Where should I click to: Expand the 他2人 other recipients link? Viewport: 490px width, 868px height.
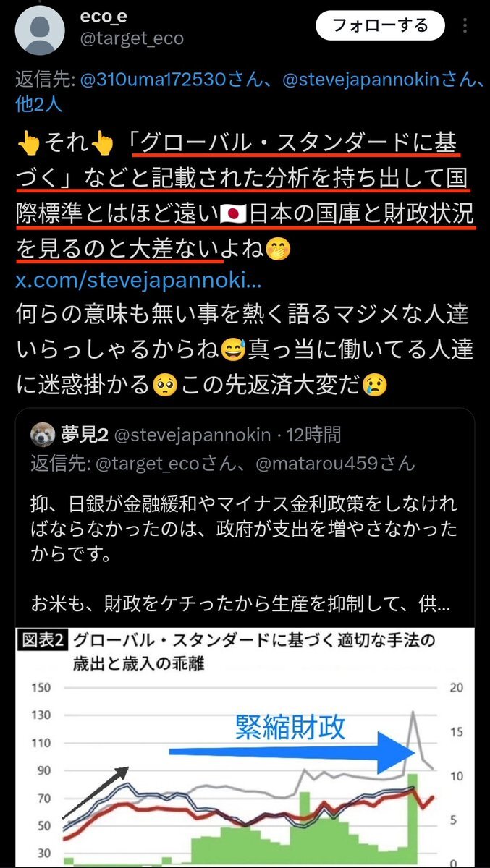40,103
